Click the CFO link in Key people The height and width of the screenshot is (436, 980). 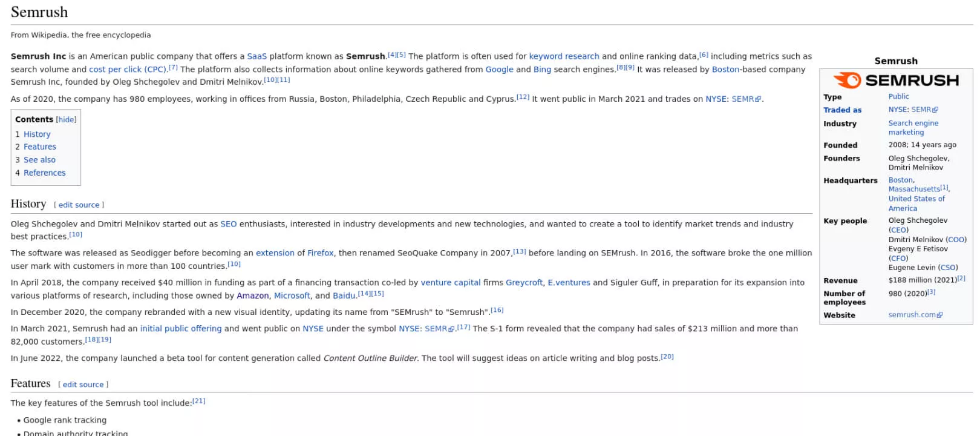click(x=898, y=259)
